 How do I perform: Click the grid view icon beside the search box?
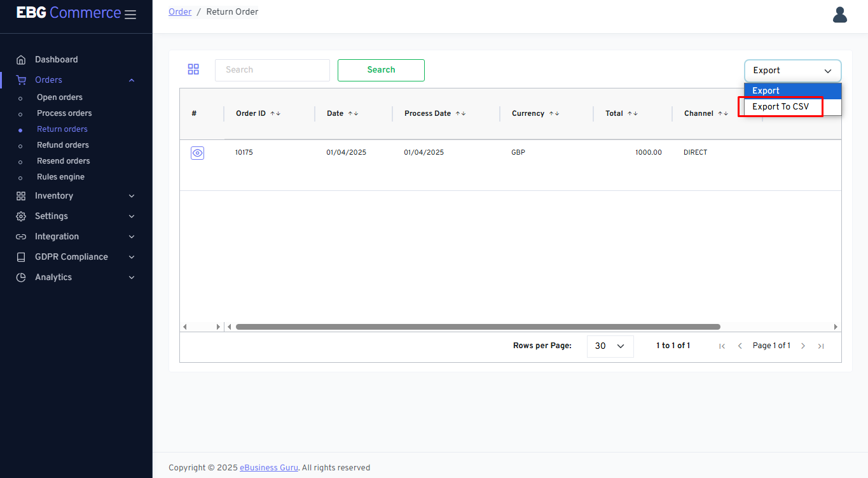click(193, 69)
